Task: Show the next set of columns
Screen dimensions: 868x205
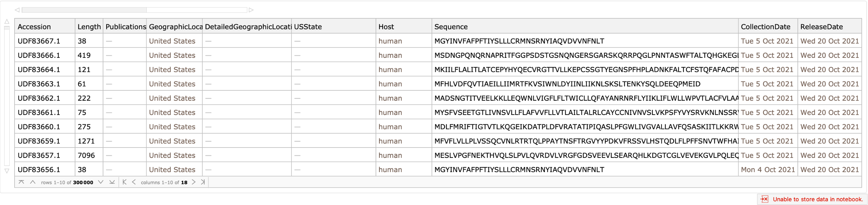Action: (x=194, y=182)
